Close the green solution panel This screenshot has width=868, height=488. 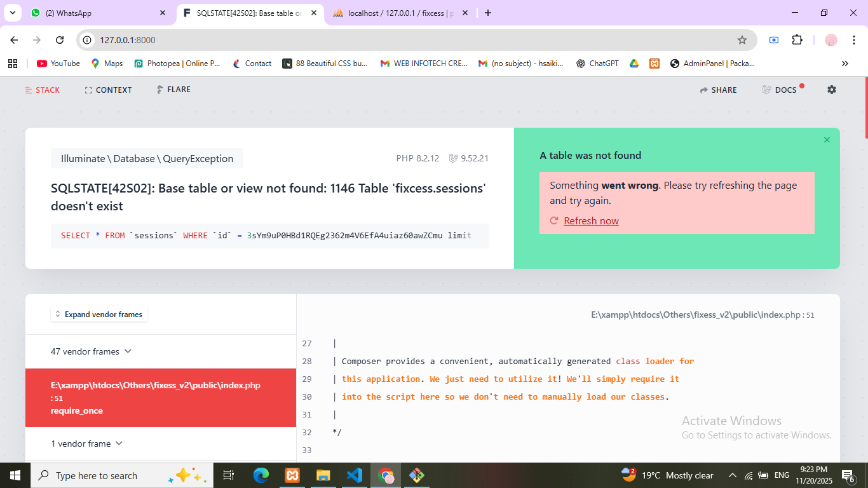click(x=827, y=140)
